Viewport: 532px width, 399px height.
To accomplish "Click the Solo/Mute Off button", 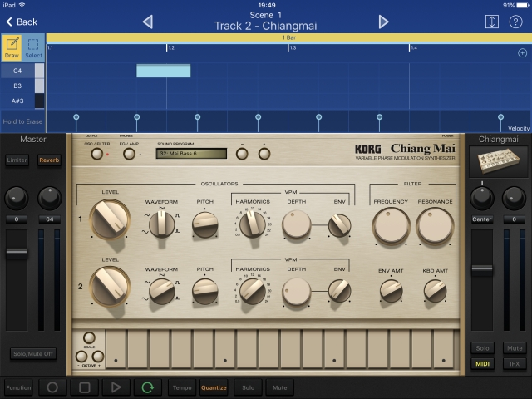I will point(32,354).
